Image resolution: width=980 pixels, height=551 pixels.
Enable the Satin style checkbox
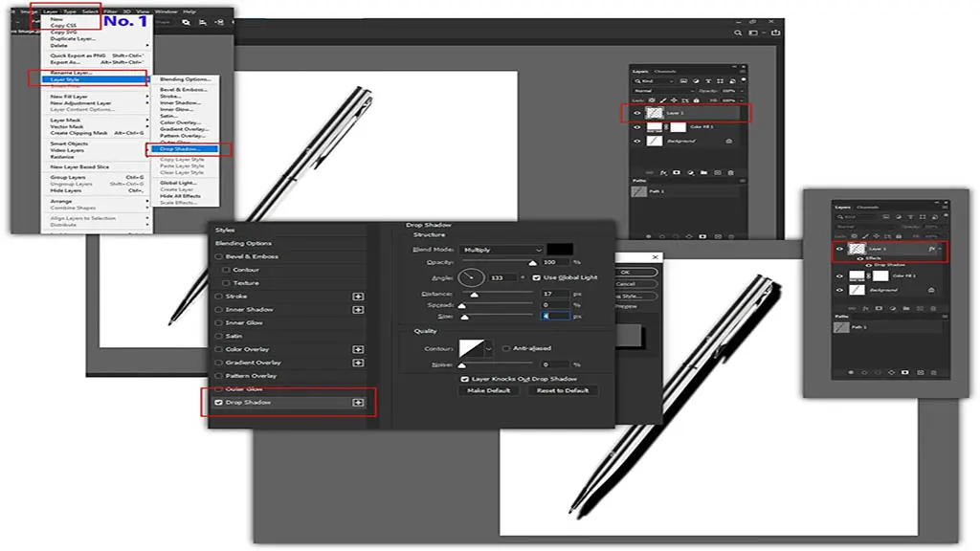pos(219,336)
